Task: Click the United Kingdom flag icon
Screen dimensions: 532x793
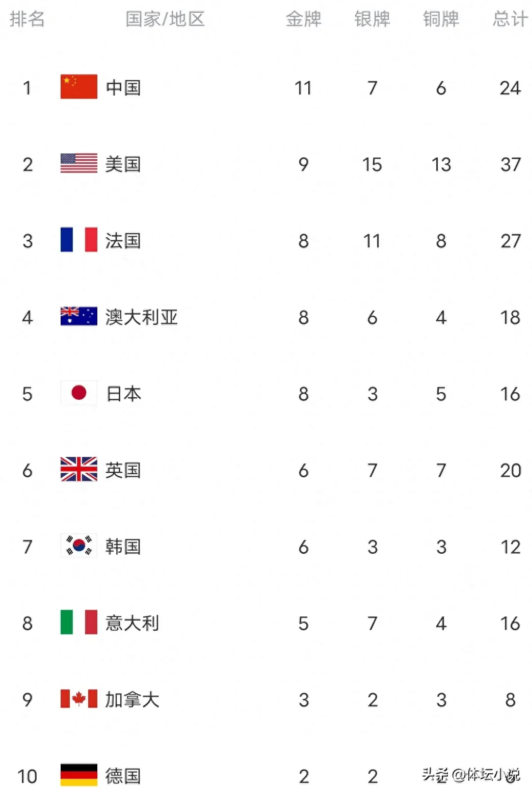Action: (78, 469)
